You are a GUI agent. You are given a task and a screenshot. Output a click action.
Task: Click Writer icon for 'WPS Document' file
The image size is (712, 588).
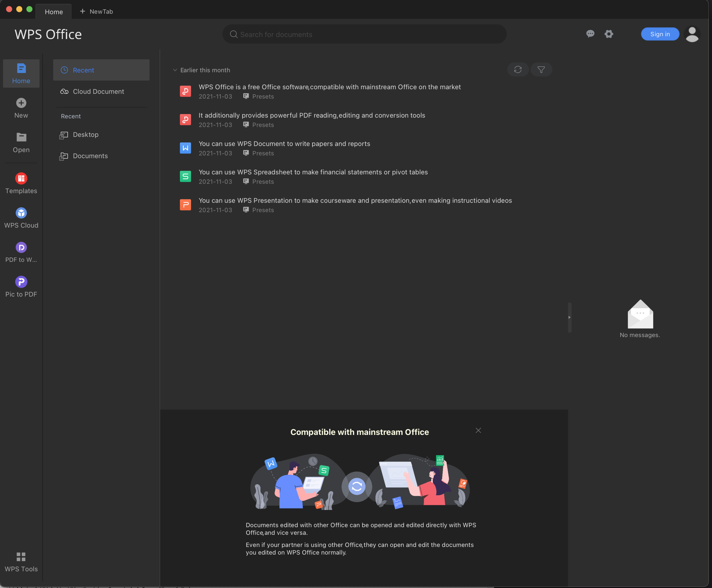tap(185, 148)
